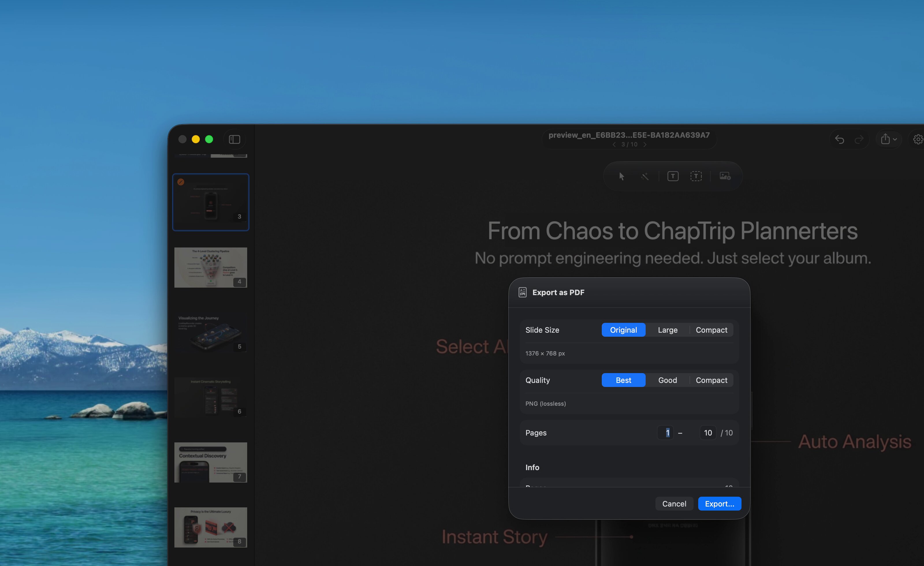Viewport: 924px width, 566px height.
Task: Select the text box tool
Action: pyautogui.click(x=673, y=176)
